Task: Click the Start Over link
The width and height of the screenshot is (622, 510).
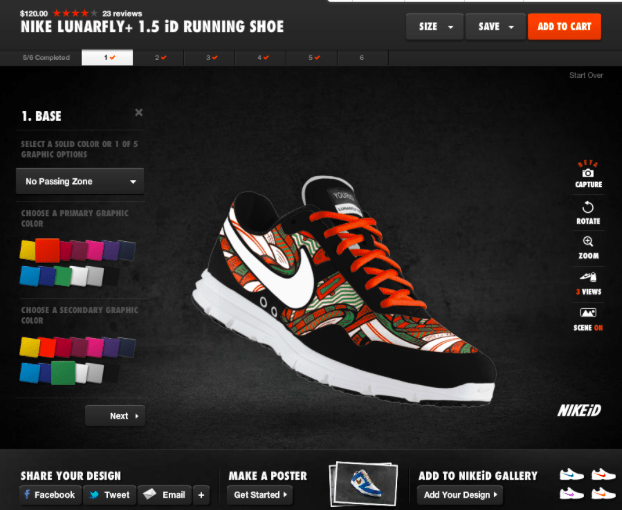Action: [586, 76]
